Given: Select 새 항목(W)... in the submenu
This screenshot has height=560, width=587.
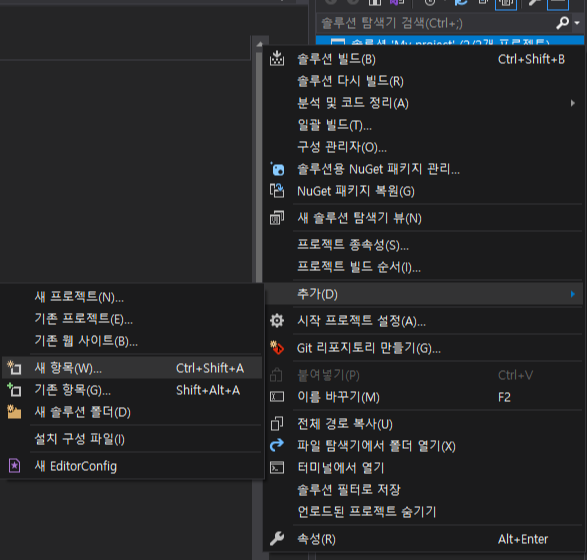Looking at the screenshot, I should (132, 368).
